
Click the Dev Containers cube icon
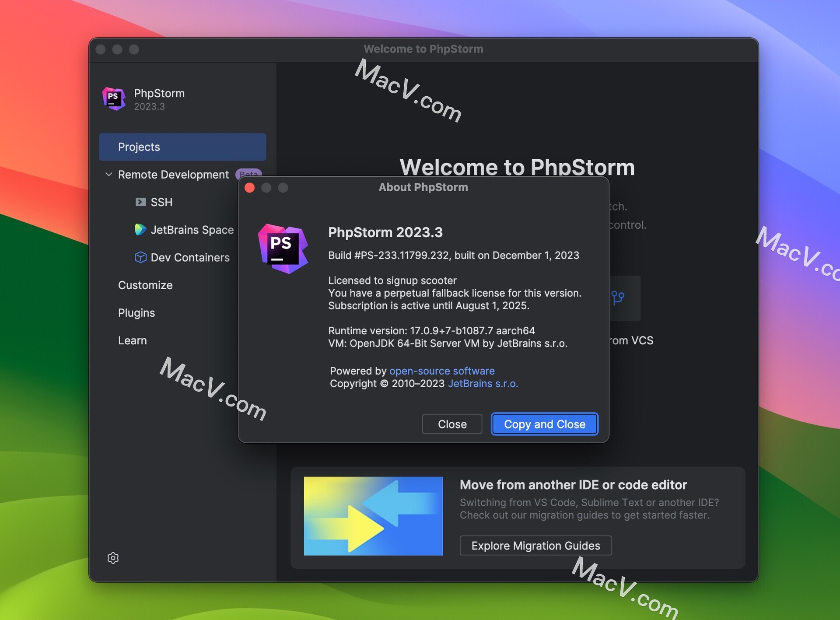tap(140, 257)
